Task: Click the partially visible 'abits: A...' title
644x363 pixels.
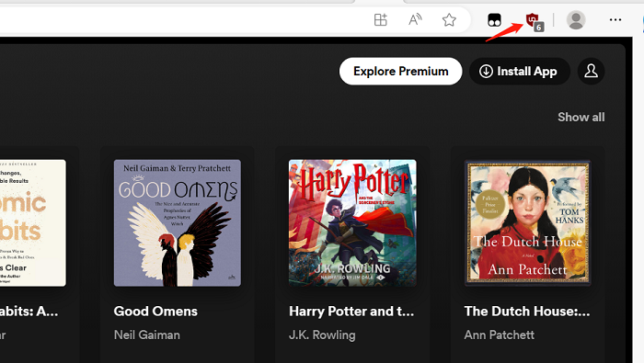Action: [29, 312]
